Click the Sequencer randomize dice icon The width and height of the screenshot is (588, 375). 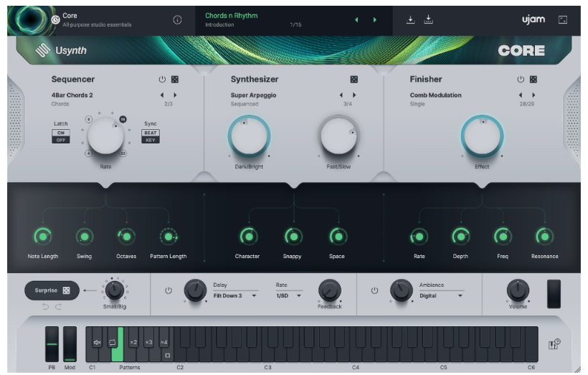(x=174, y=80)
